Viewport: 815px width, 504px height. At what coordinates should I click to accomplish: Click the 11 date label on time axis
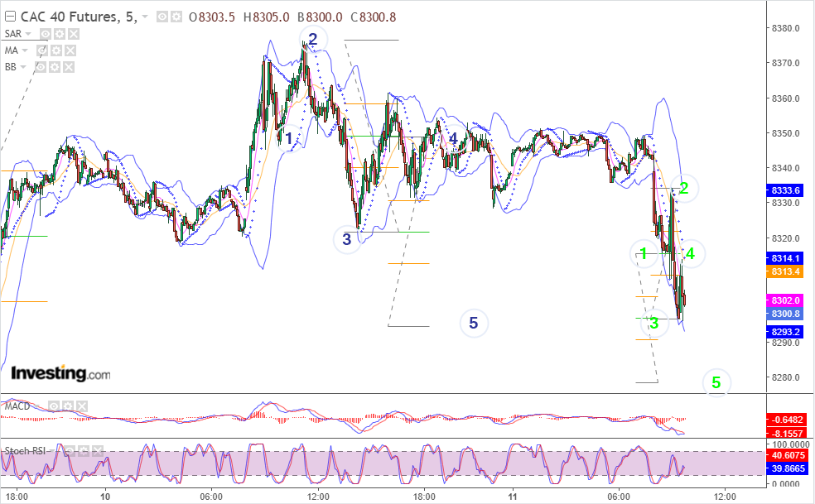513,497
